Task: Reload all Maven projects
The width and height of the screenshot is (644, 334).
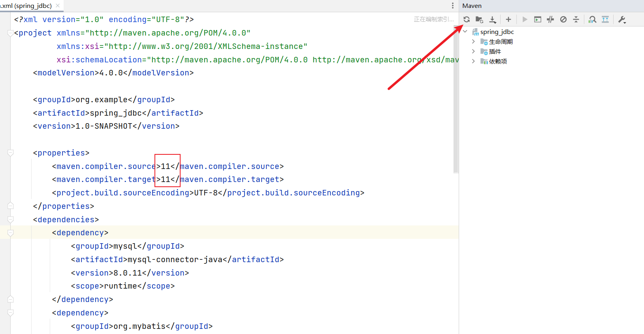Action: [467, 19]
